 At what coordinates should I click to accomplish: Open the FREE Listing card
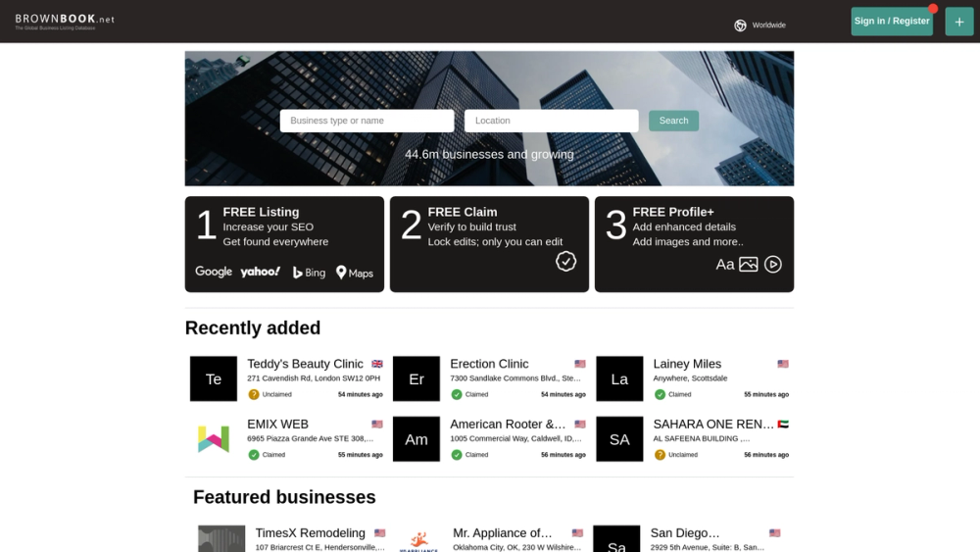coord(284,244)
